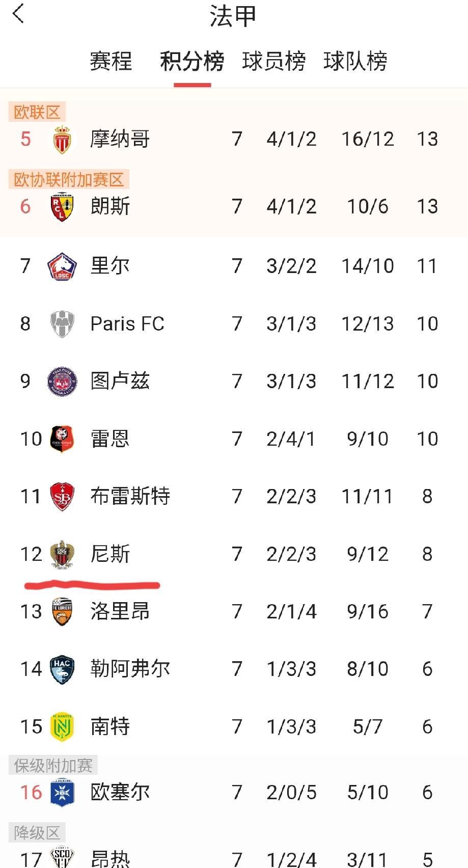Image resolution: width=468 pixels, height=868 pixels.
Task: Tap the 欧协联附加赛区 zone label
Action: [69, 179]
